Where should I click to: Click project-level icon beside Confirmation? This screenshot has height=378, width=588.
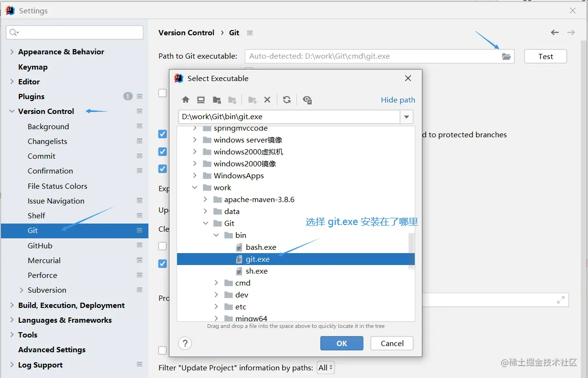click(139, 171)
